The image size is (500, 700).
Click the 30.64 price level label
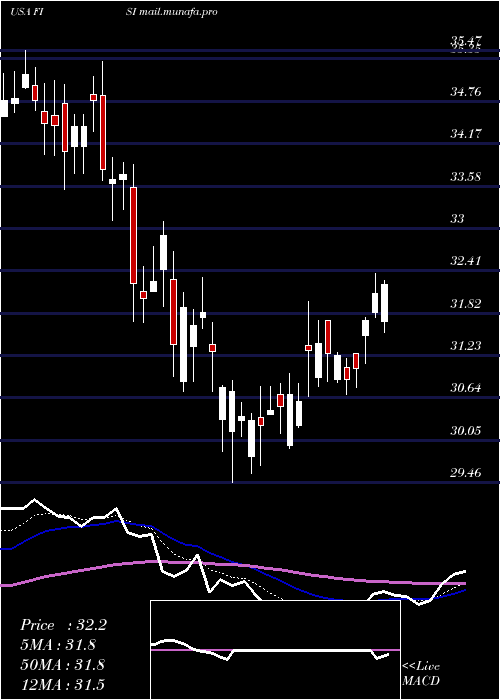coord(466,388)
